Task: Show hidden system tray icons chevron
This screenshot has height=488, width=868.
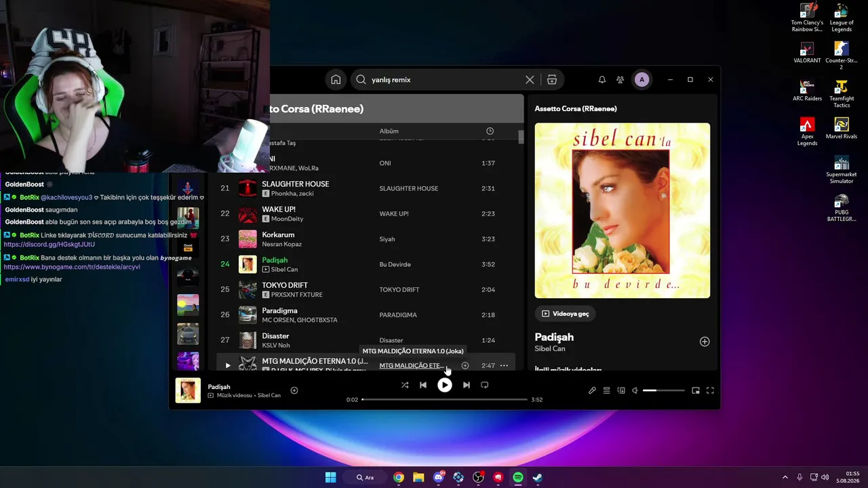Action: click(x=785, y=477)
